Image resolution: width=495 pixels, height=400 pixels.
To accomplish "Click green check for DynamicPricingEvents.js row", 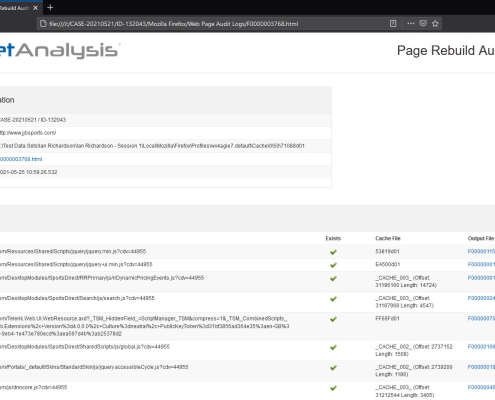I will pos(333,278).
